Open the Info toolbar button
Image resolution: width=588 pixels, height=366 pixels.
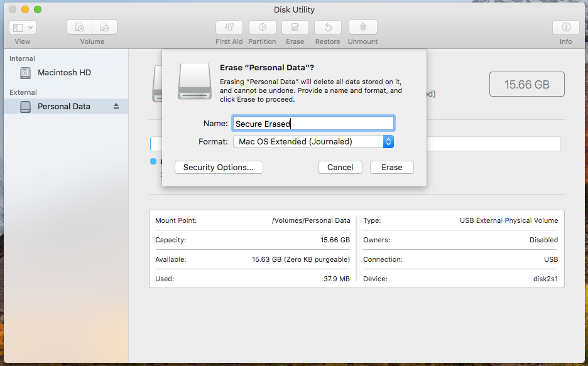pyautogui.click(x=566, y=28)
